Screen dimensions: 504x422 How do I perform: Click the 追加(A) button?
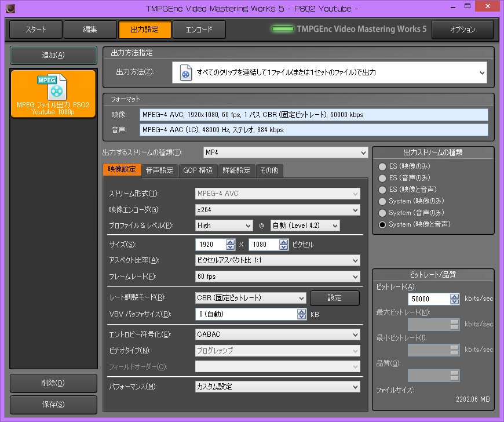click(x=53, y=55)
